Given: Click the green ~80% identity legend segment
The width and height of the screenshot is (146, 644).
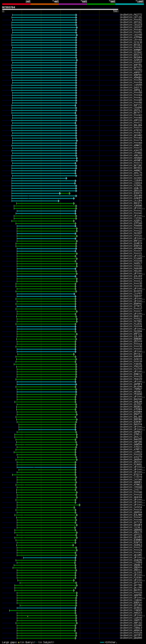Looking at the screenshot, I should coord(101,4).
